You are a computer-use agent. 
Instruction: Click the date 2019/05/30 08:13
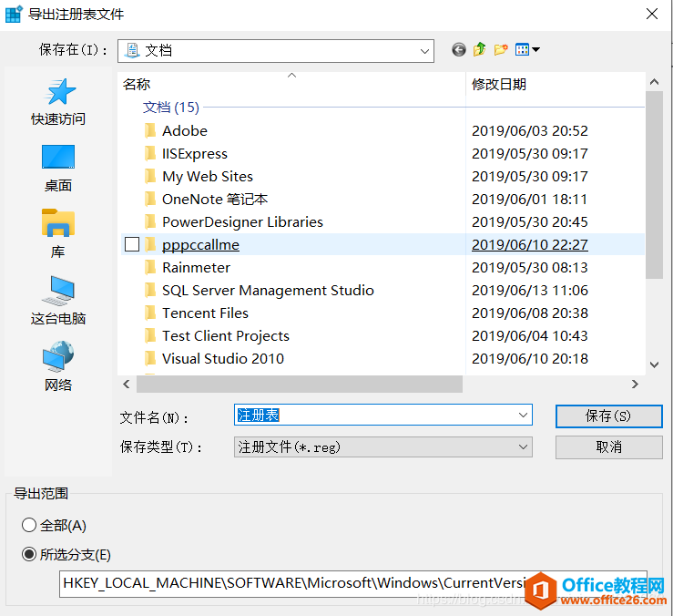530,267
